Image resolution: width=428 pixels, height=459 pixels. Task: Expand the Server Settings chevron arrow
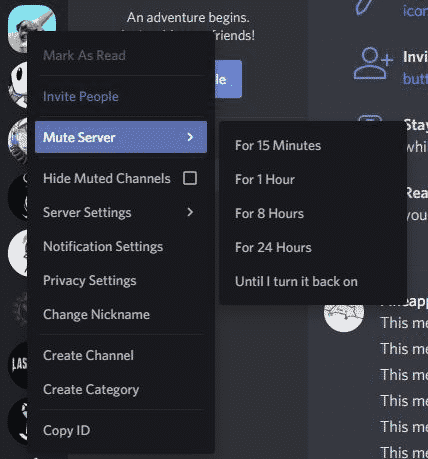(190, 212)
